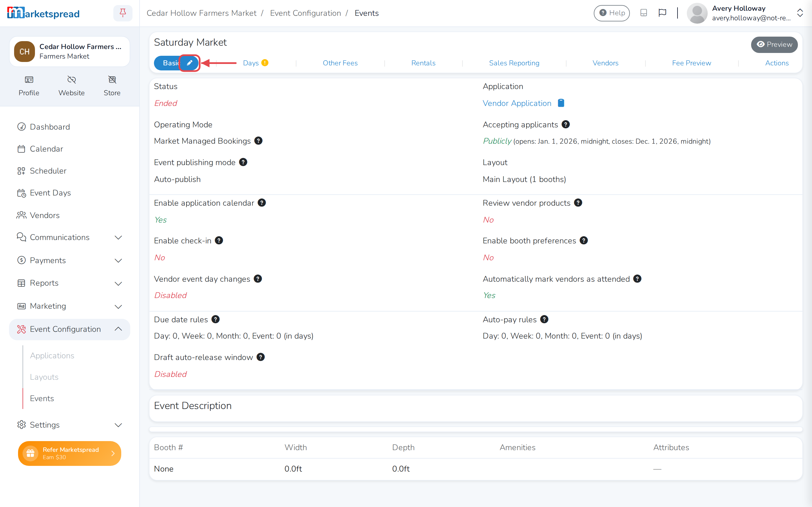Image resolution: width=812 pixels, height=507 pixels.
Task: Switch to the Other Fees tab
Action: click(340, 63)
